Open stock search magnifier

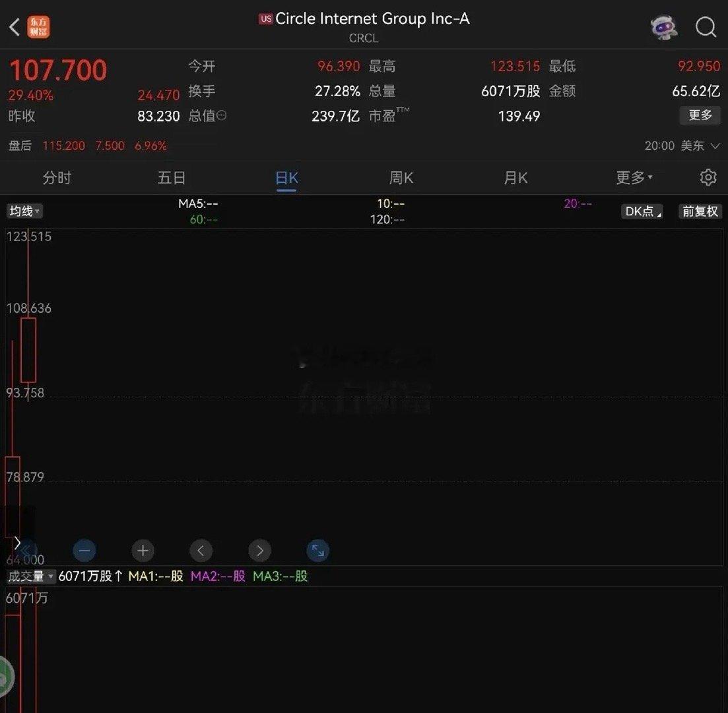pyautogui.click(x=706, y=27)
